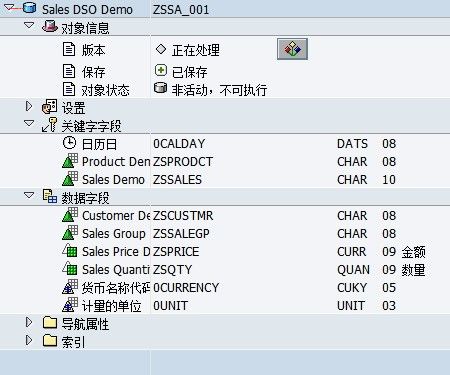Click the document icon beside 对象状态
Image resolution: width=450 pixels, height=375 pixels.
(69, 89)
